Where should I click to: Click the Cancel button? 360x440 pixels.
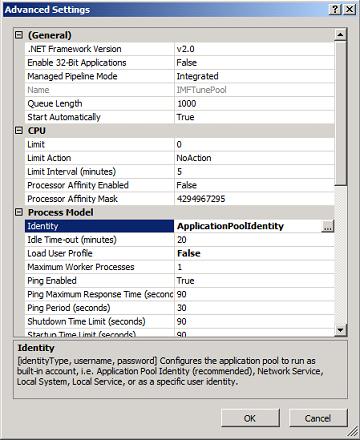(x=318, y=418)
